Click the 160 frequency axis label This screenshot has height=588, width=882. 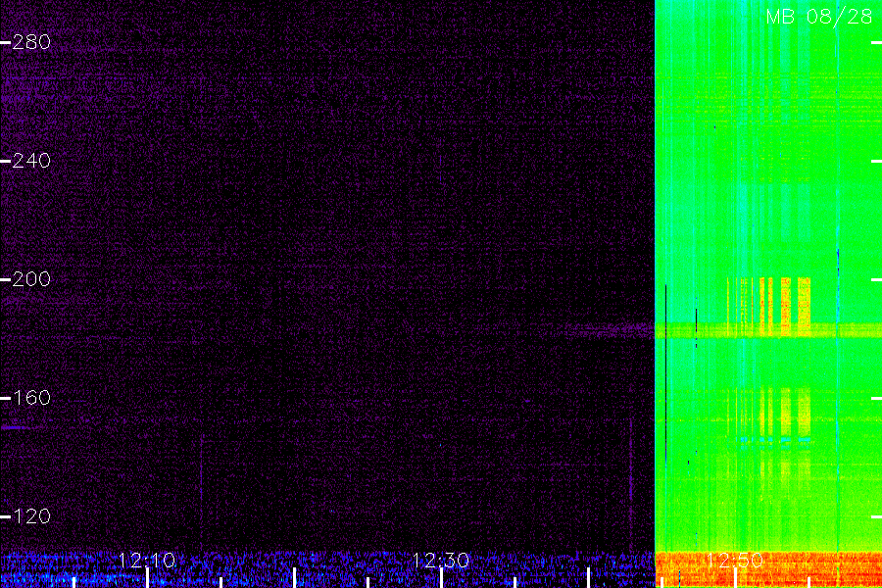pyautogui.click(x=31, y=398)
